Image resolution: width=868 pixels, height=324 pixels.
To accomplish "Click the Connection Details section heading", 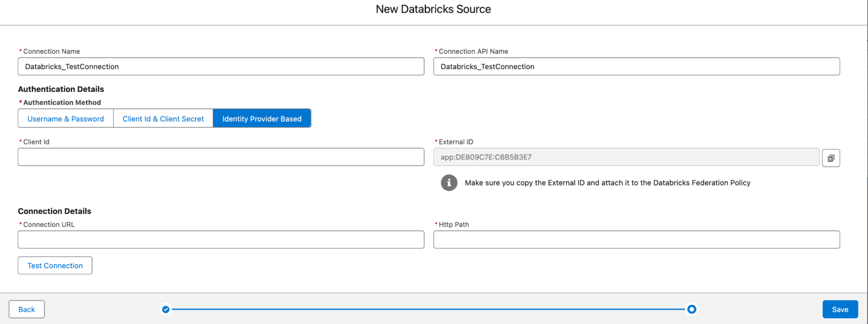I will (x=54, y=211).
